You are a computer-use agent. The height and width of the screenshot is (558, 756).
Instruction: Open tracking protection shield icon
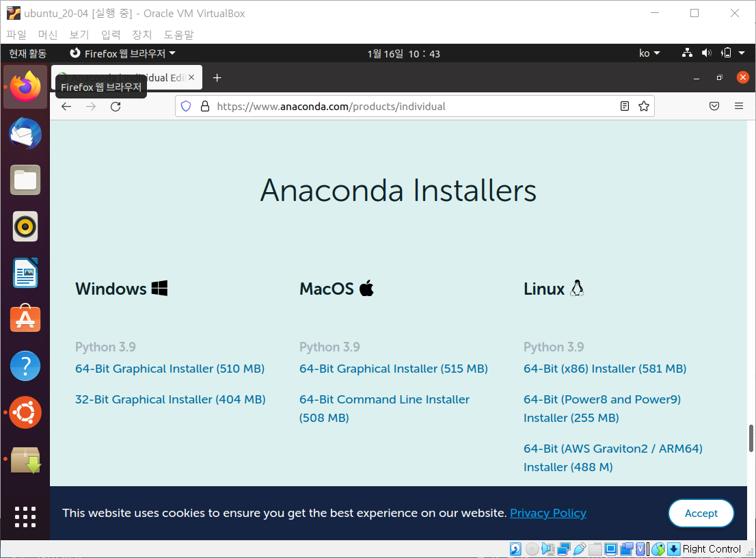[x=186, y=106]
